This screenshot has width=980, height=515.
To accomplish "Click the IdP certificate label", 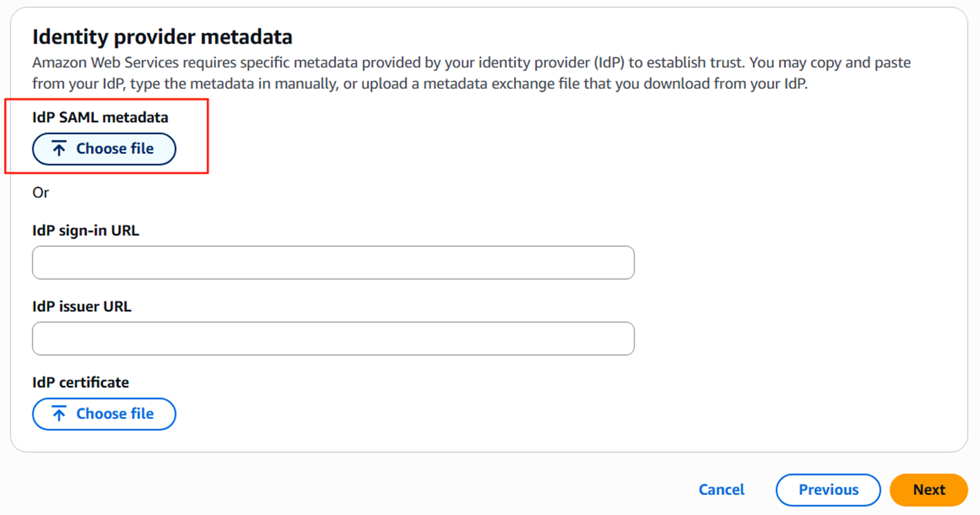I will [80, 382].
